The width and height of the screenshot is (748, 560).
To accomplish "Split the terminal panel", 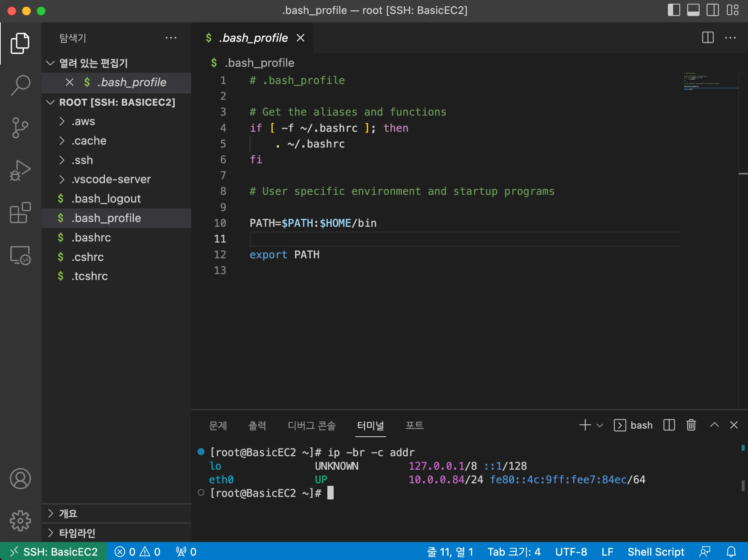I will click(x=669, y=425).
